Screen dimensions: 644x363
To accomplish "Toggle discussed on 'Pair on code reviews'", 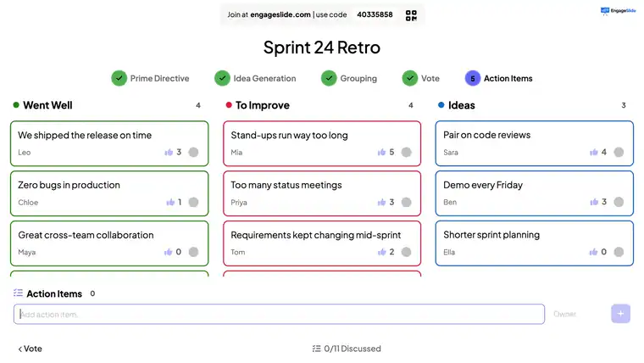I will pos(619,152).
